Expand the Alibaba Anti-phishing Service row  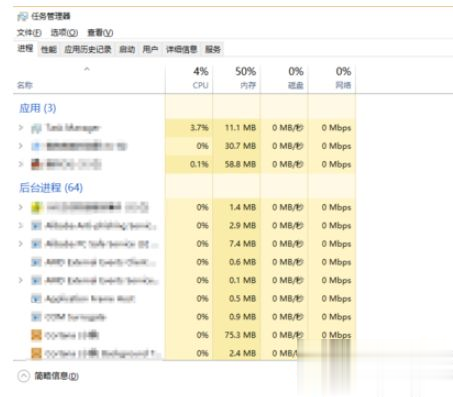coord(21,226)
